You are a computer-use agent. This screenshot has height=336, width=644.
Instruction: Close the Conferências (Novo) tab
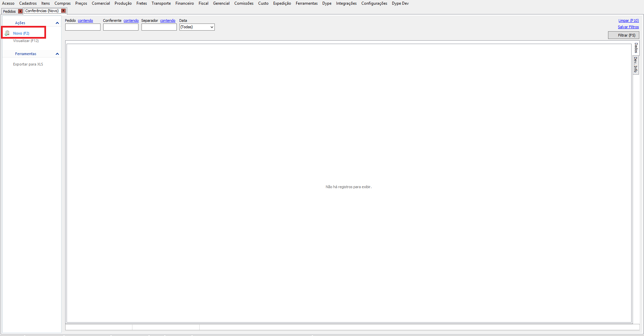click(63, 11)
